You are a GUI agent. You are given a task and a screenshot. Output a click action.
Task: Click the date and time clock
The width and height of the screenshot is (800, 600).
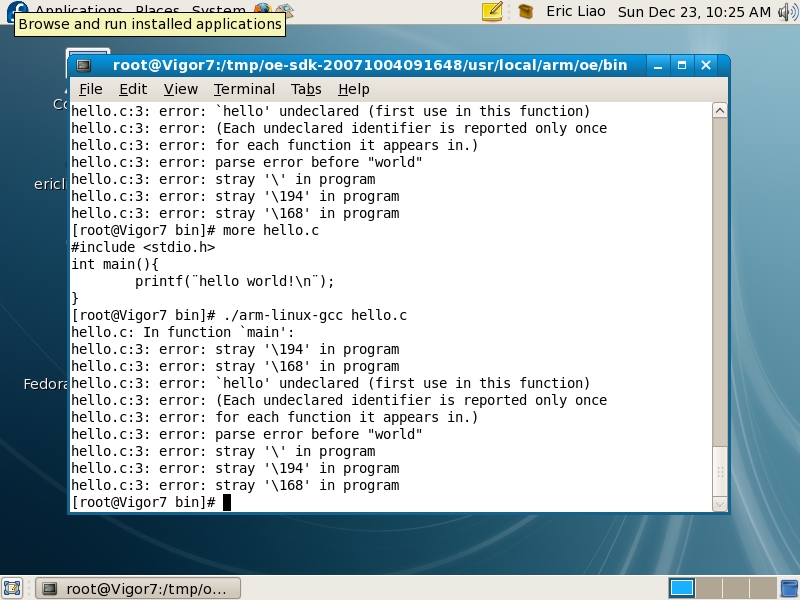pyautogui.click(x=694, y=12)
